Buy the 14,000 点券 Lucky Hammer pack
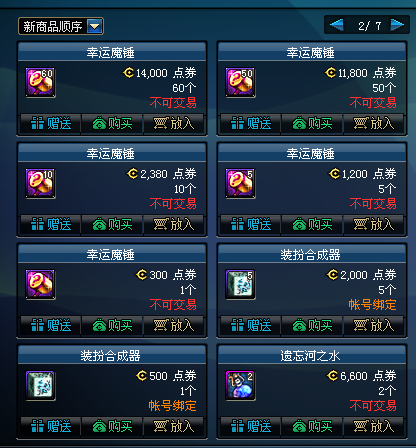The image size is (416, 448). [112, 124]
